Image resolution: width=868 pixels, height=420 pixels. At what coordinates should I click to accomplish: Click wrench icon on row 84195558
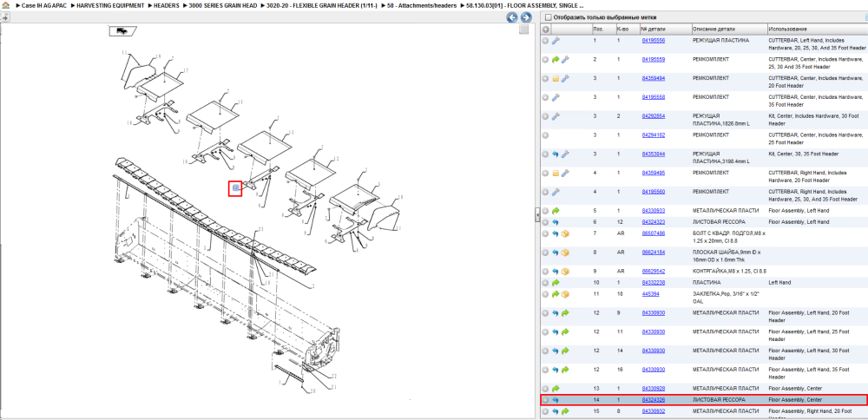pos(556,97)
